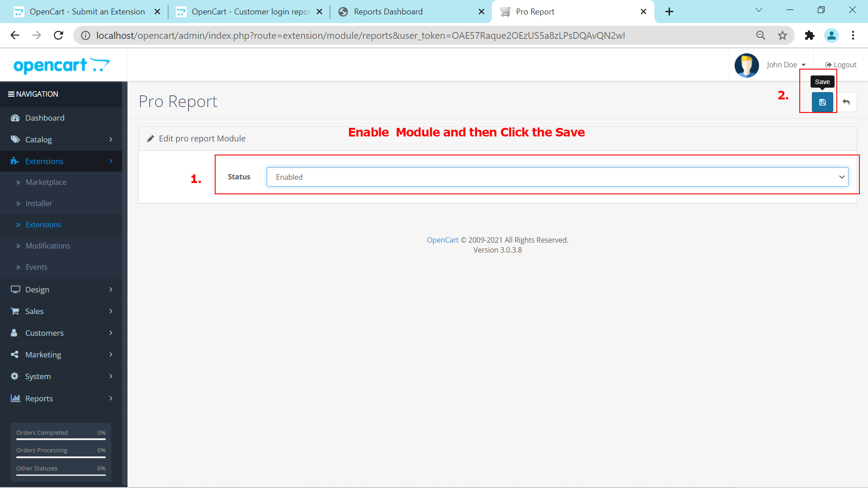Open Modifications submenu item
Screen dimensions: 868x488
(x=48, y=246)
